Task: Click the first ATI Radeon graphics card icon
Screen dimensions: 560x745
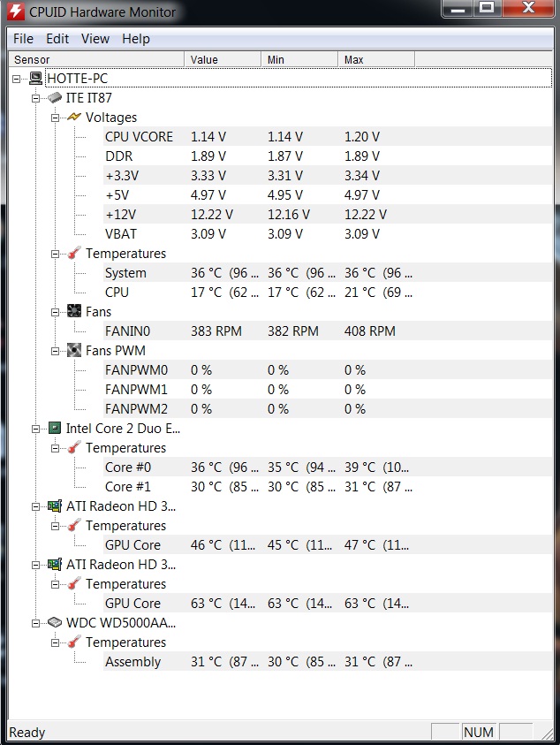Action: click(x=55, y=506)
